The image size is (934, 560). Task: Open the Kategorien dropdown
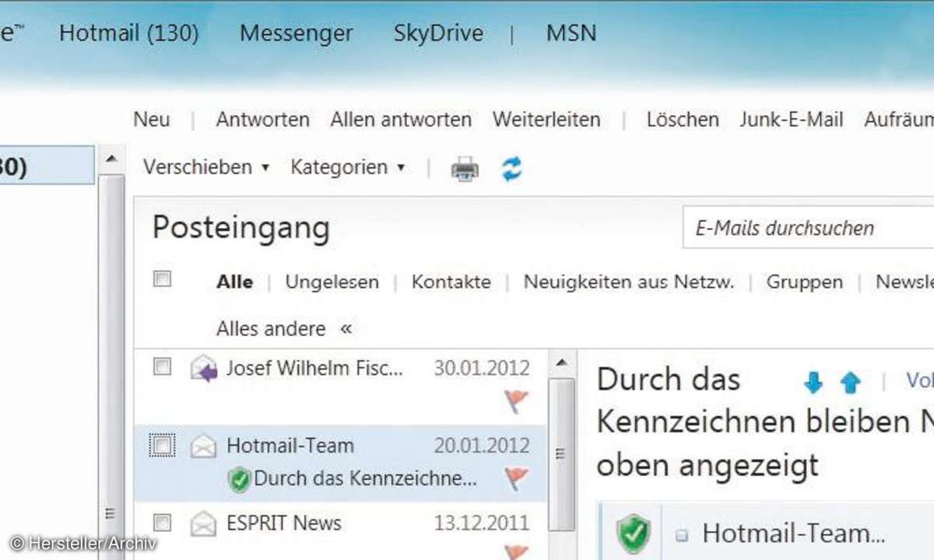point(347,167)
